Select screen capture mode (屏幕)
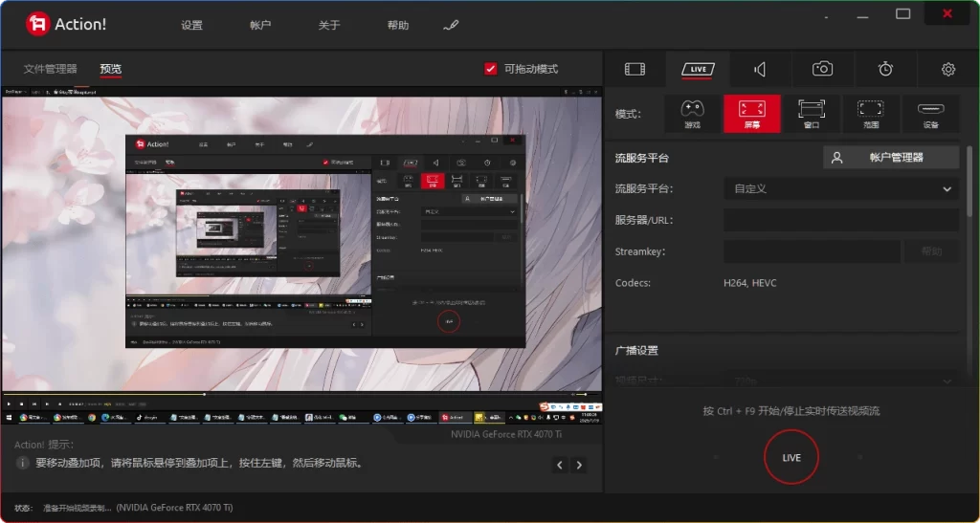The height and width of the screenshot is (523, 980). (752, 114)
